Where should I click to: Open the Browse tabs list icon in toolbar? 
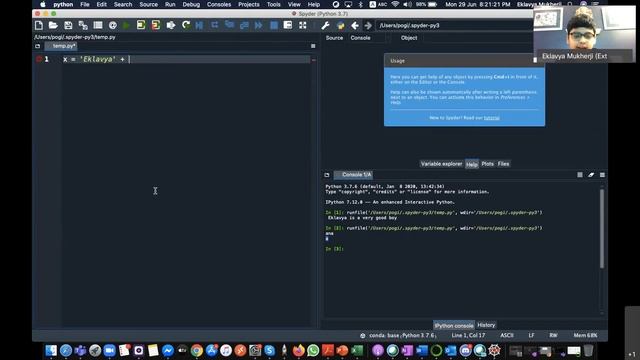point(98,25)
